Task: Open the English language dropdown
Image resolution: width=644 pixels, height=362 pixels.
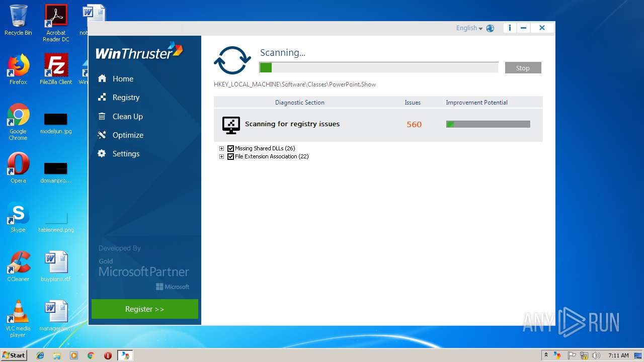Action: tap(469, 28)
